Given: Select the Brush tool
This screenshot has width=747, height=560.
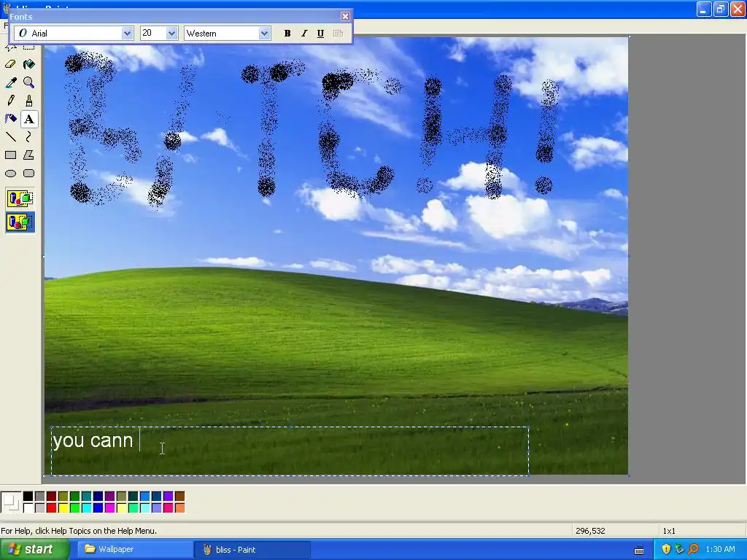Looking at the screenshot, I should click(29, 101).
